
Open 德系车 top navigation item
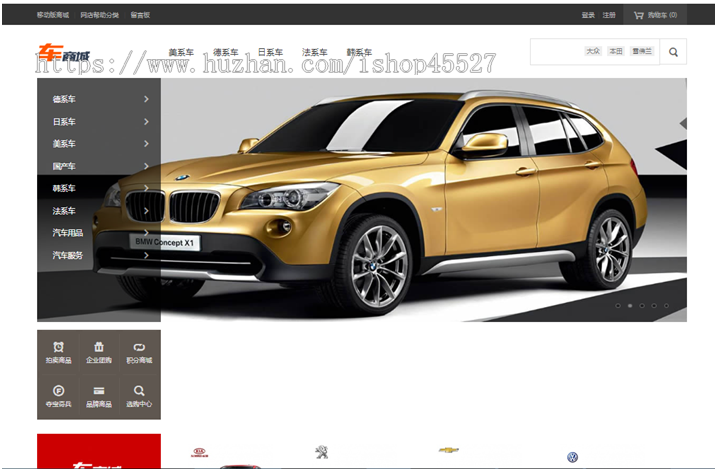(226, 52)
